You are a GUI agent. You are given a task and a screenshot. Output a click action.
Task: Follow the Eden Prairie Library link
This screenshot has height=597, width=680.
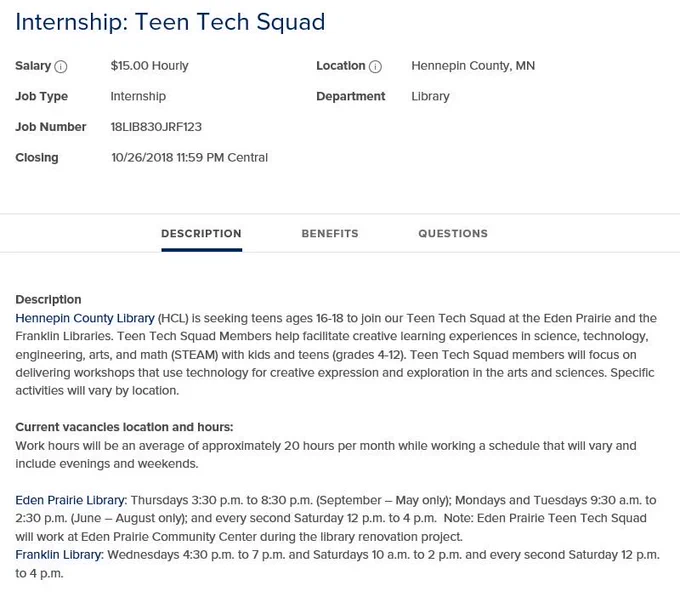click(70, 500)
